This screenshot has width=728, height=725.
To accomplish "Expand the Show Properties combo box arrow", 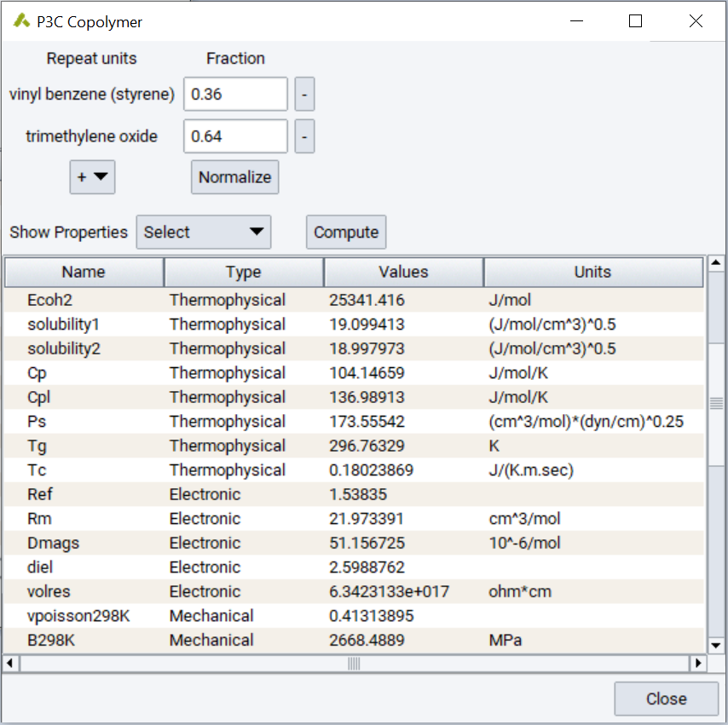I will tap(256, 232).
